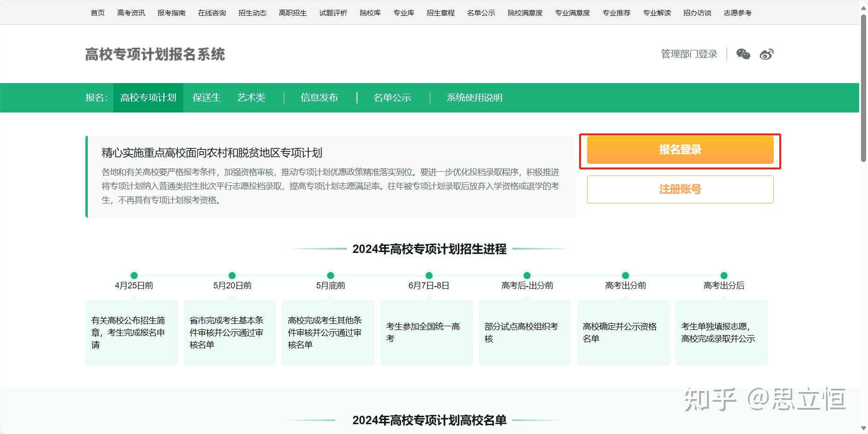Select the 高校专项计划 tab

[148, 98]
